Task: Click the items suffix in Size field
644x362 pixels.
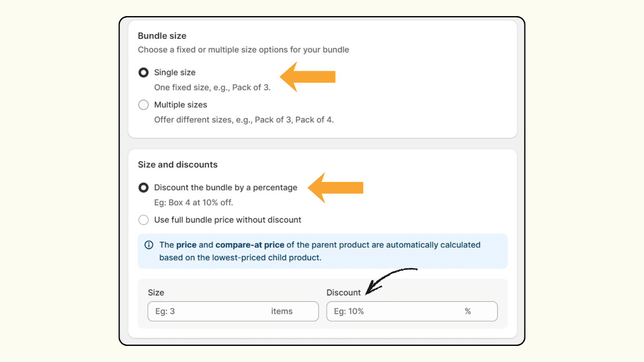Action: [x=282, y=311]
